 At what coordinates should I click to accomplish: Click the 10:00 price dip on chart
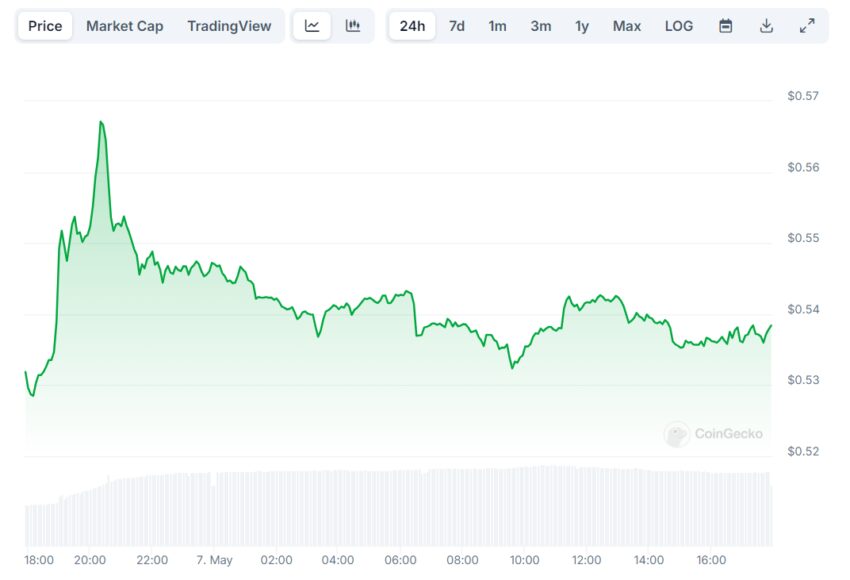click(x=512, y=368)
